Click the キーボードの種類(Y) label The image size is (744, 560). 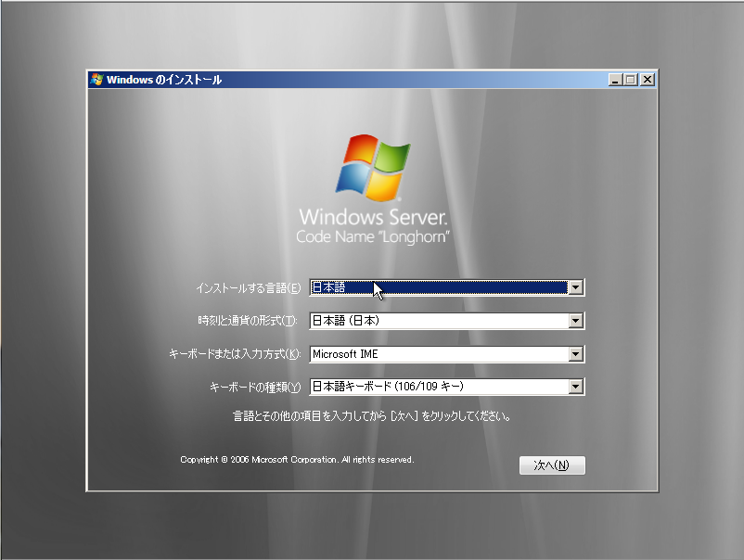(255, 388)
